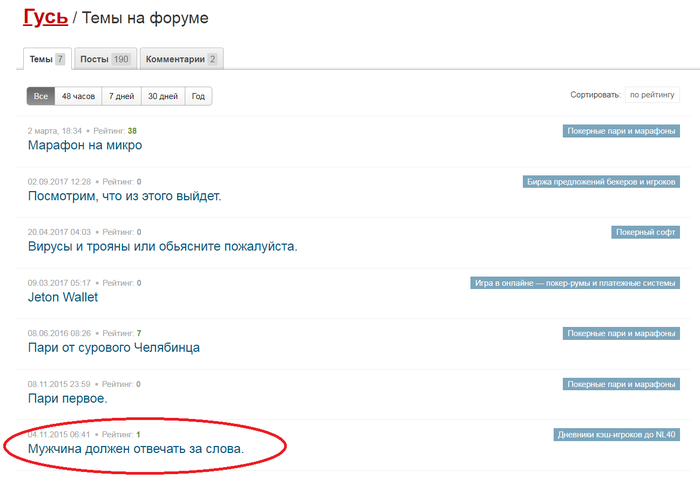Filter topics by 7 дней
The height and width of the screenshot is (479, 700).
point(121,96)
